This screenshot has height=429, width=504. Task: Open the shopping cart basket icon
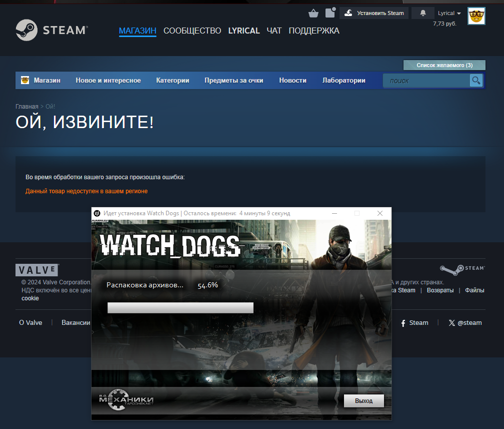(x=313, y=13)
